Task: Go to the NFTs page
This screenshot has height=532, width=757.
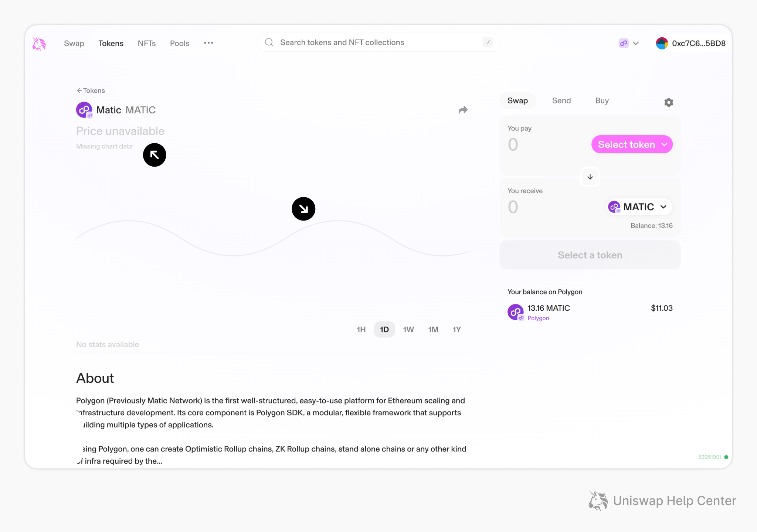Action: (147, 43)
